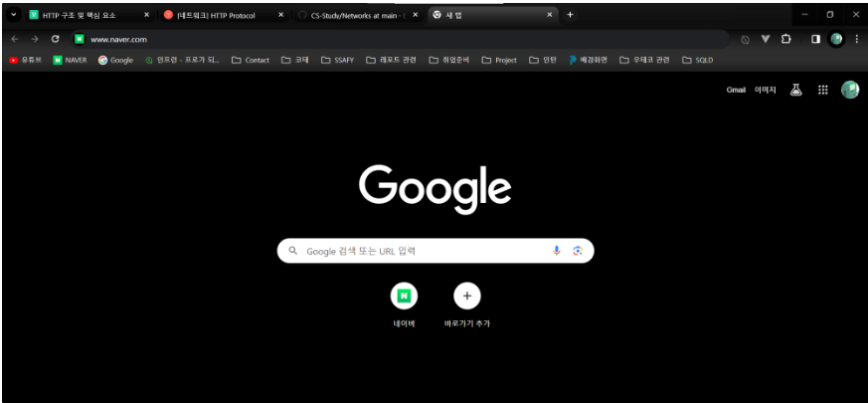Expand the 레포트 관련 bookmark folder
868x403 pixels.
point(392,61)
